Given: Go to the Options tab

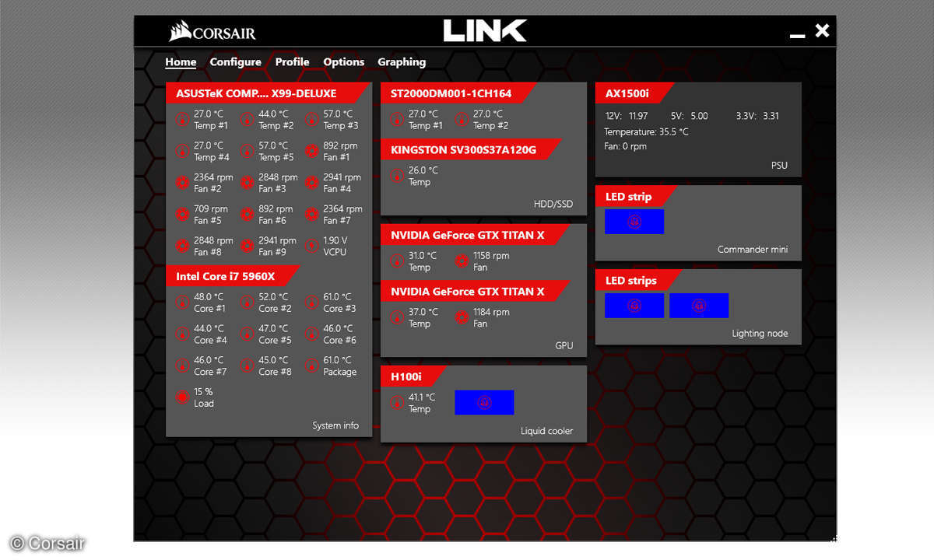Looking at the screenshot, I should [344, 62].
